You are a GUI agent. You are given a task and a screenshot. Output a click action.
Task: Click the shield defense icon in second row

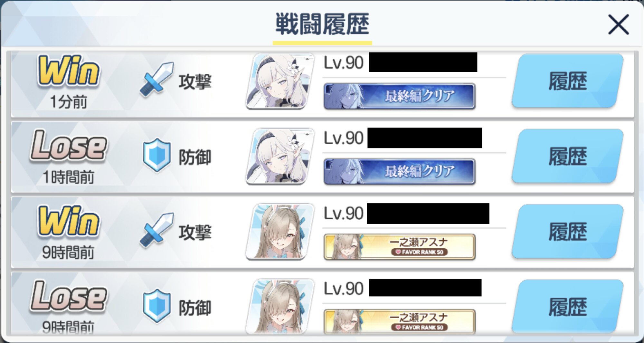click(x=157, y=156)
